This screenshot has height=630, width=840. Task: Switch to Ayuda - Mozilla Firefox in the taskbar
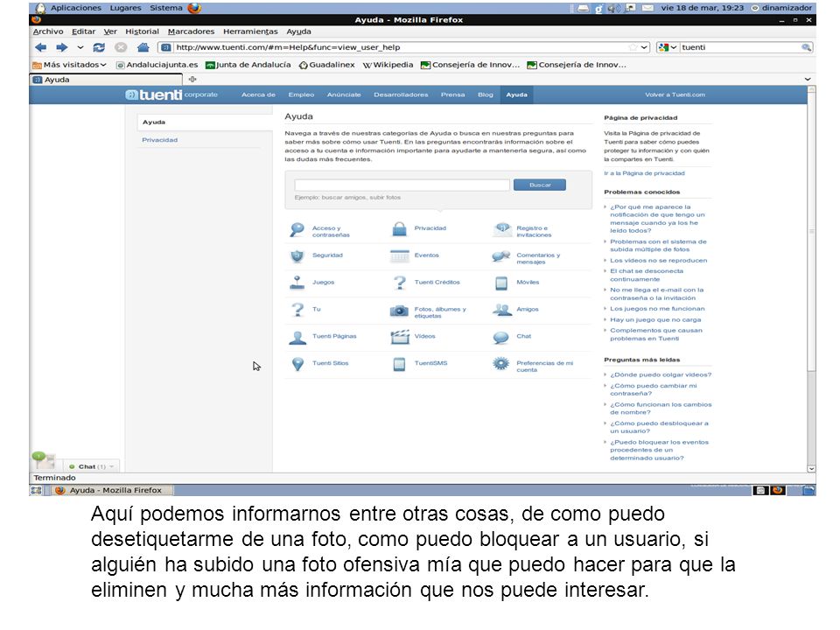point(114,490)
